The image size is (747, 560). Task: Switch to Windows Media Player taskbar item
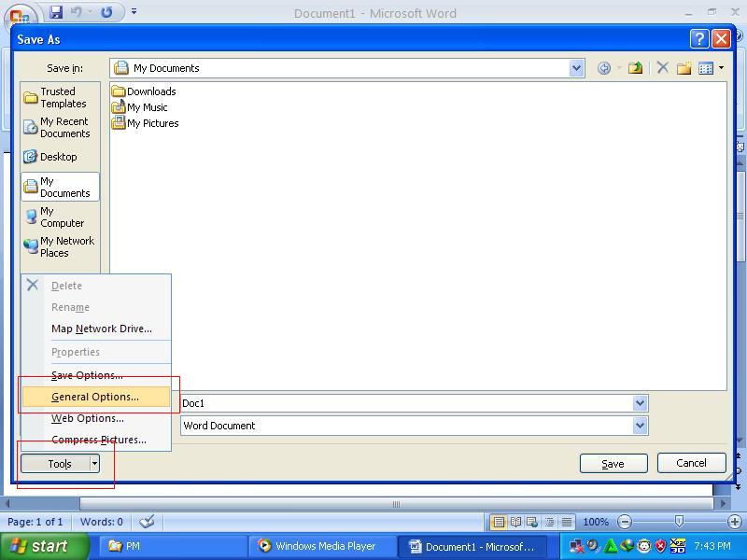[x=322, y=546]
